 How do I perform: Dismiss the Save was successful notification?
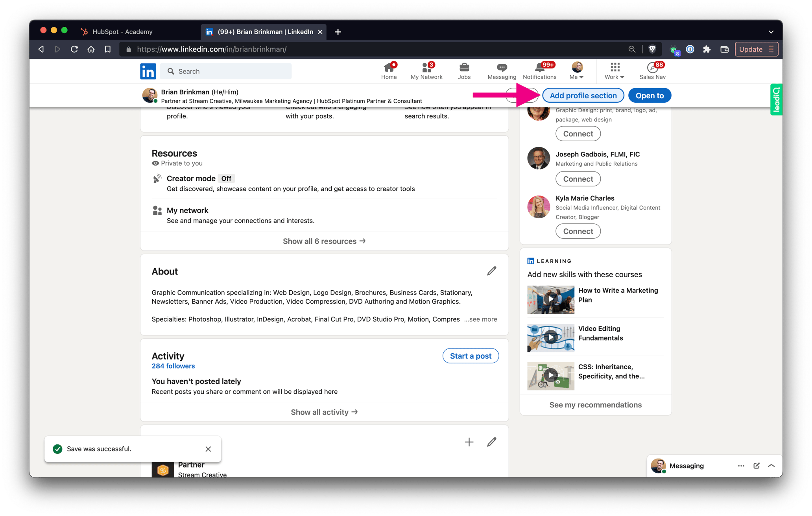208,449
